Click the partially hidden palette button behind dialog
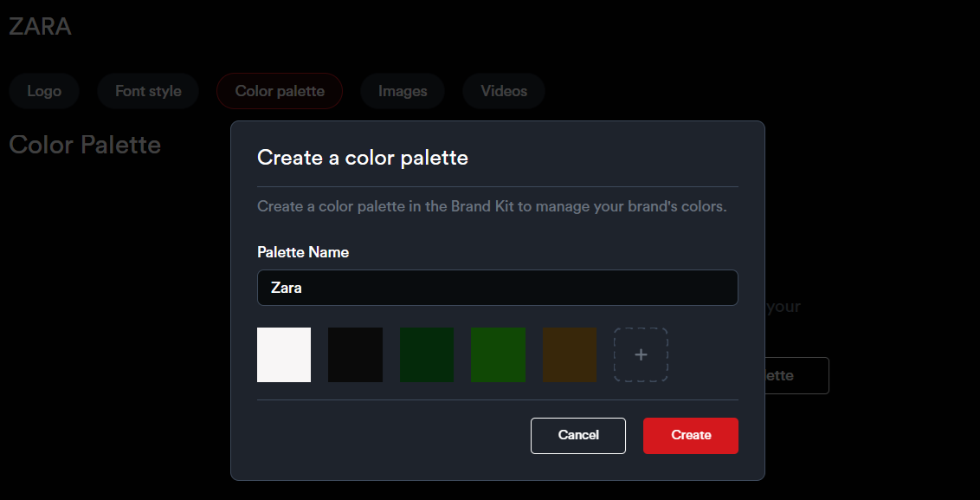Screen dimensions: 980x500 [796, 376]
